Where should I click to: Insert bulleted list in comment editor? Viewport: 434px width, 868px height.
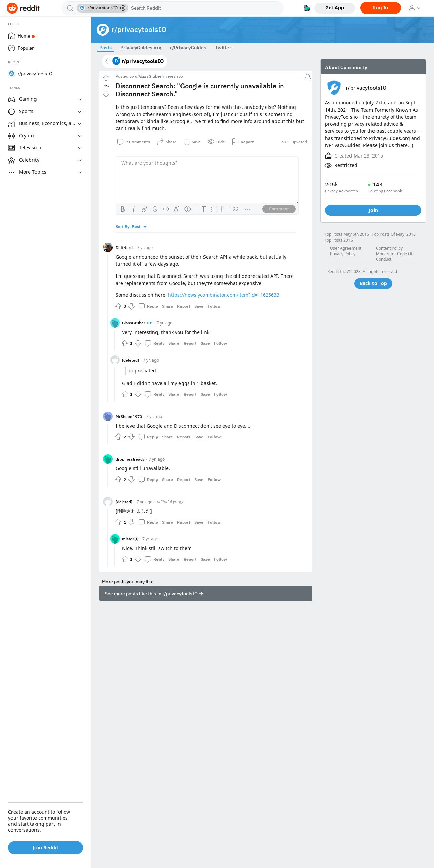pos(214,209)
